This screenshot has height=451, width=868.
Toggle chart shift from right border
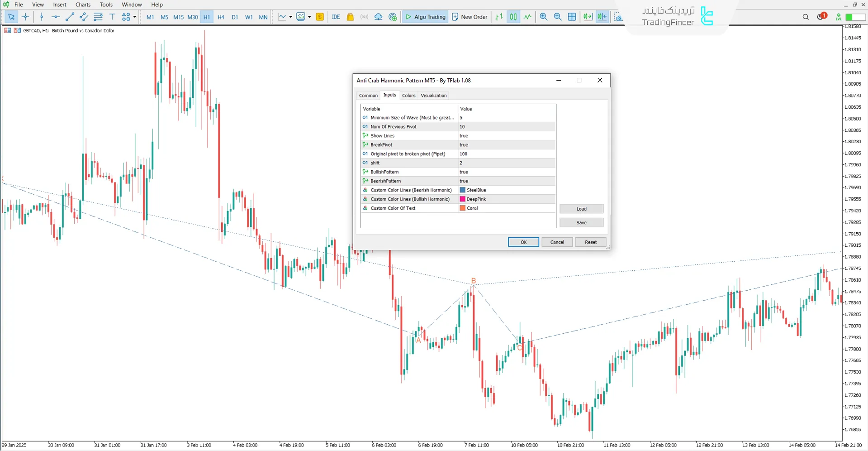602,17
